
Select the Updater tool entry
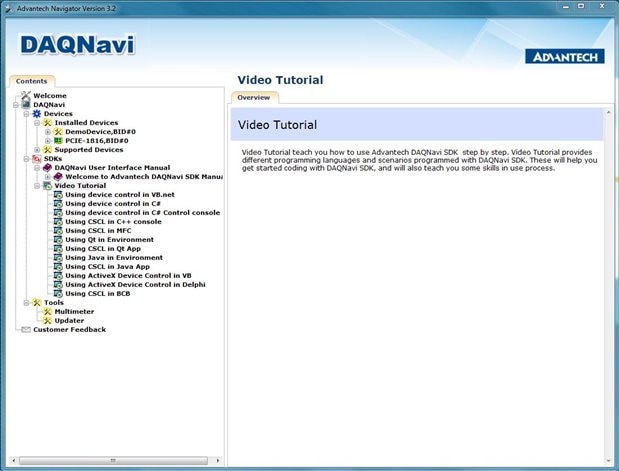point(69,321)
